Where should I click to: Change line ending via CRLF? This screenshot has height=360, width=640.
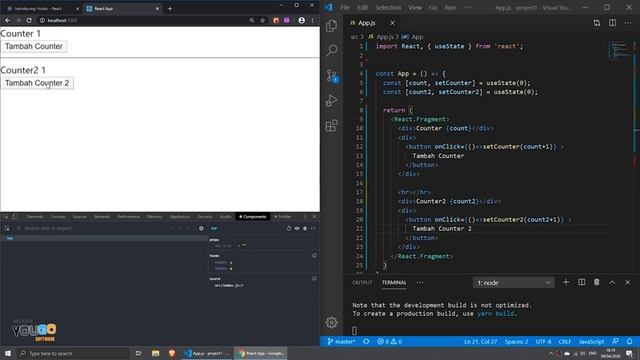565,341
